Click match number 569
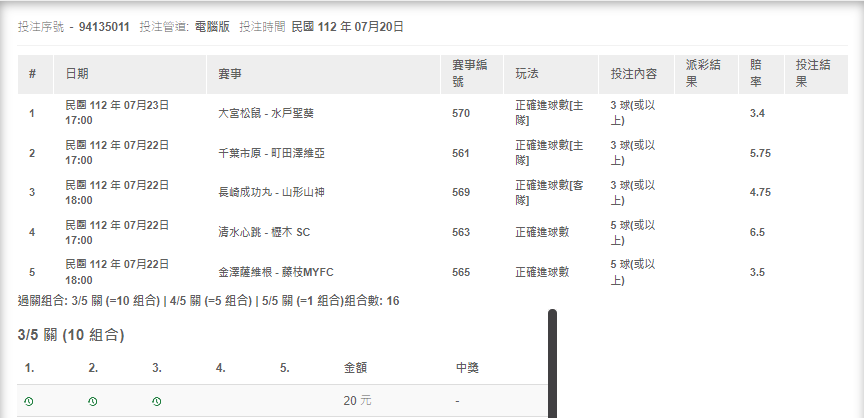This screenshot has width=864, height=418. [x=461, y=192]
